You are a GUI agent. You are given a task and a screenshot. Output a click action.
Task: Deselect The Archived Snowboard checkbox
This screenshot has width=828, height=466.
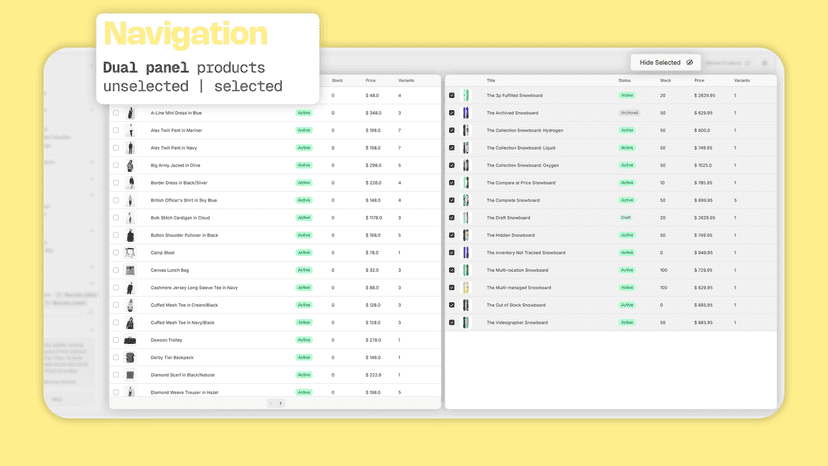click(x=451, y=113)
